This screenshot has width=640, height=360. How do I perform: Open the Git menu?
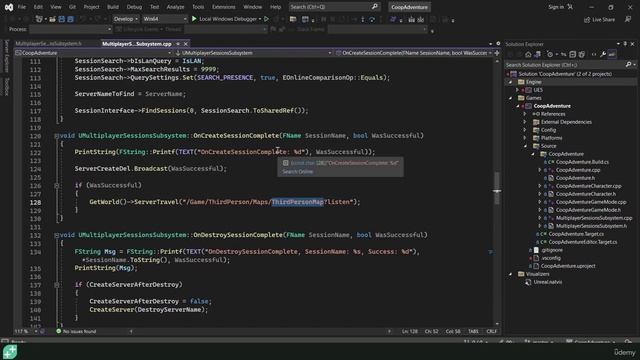(72, 7)
